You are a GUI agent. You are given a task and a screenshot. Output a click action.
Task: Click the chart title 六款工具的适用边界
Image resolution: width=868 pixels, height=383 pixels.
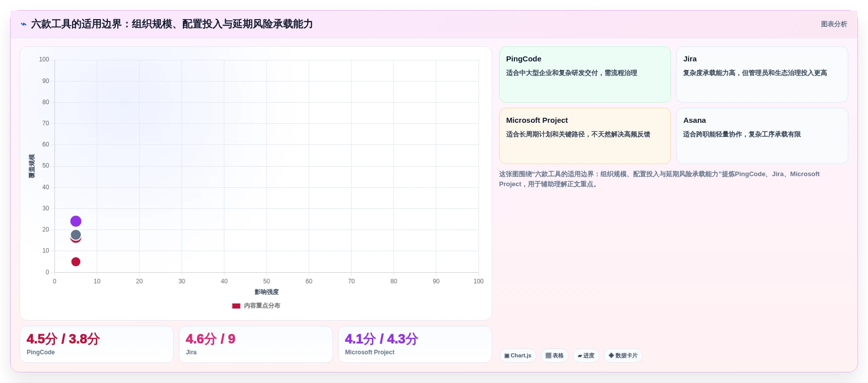[x=172, y=24]
